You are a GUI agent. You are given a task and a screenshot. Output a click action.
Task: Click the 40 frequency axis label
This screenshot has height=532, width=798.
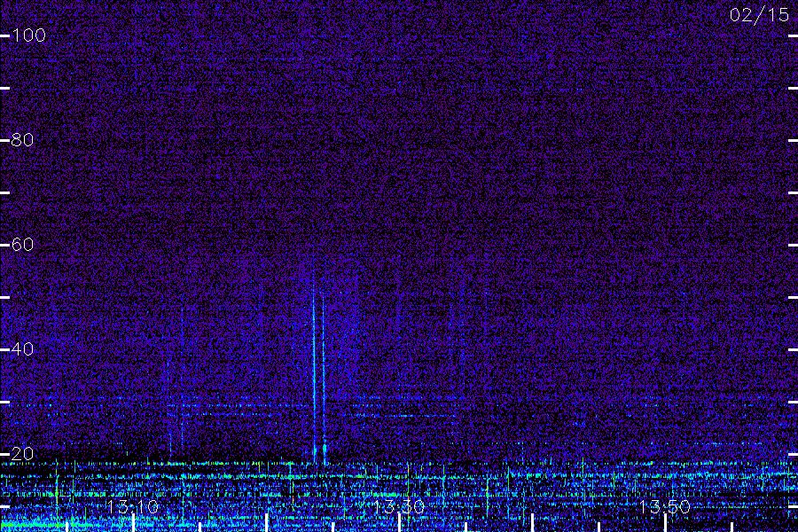(22, 349)
